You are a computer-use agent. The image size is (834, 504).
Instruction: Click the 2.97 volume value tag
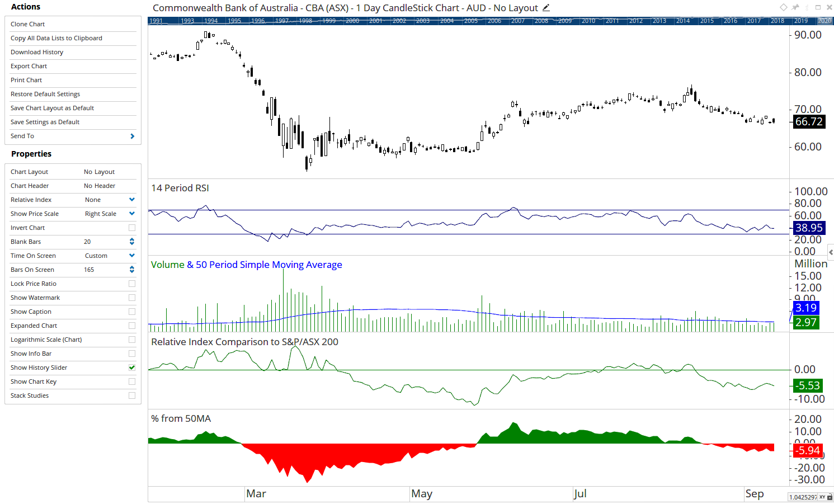click(x=805, y=322)
